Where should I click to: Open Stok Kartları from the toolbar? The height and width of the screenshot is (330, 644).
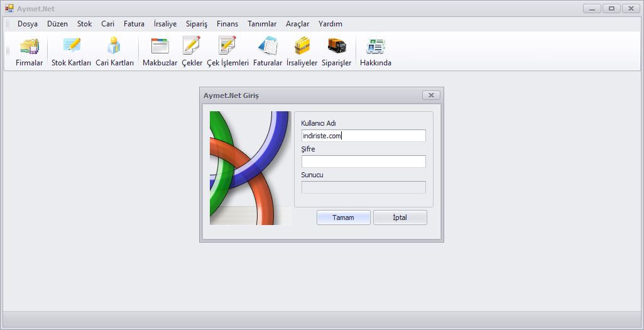tap(71, 52)
